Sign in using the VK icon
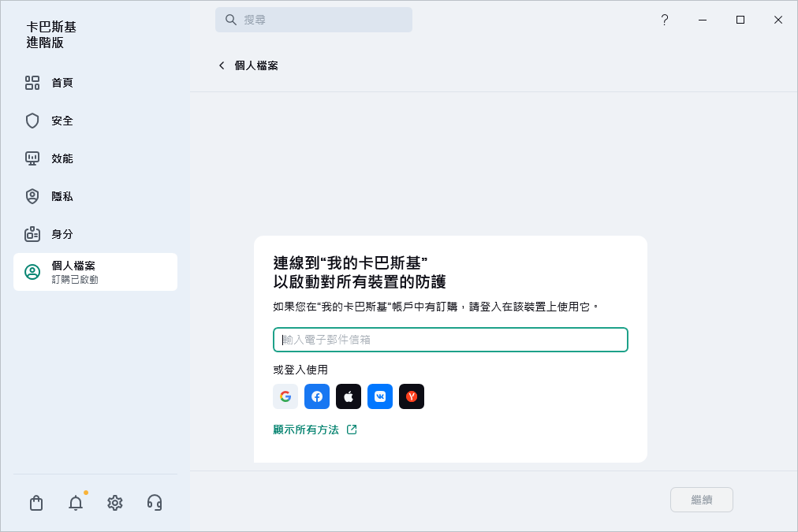The width and height of the screenshot is (798, 532). [379, 396]
